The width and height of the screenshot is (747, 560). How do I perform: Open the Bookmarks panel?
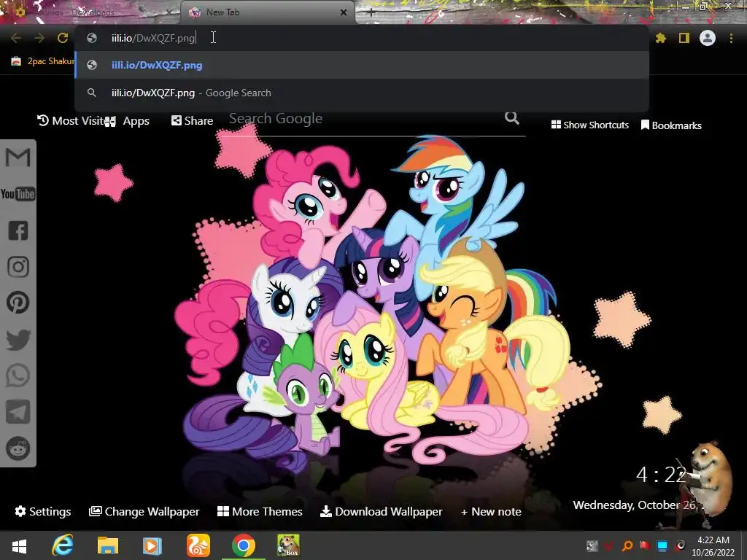click(671, 125)
